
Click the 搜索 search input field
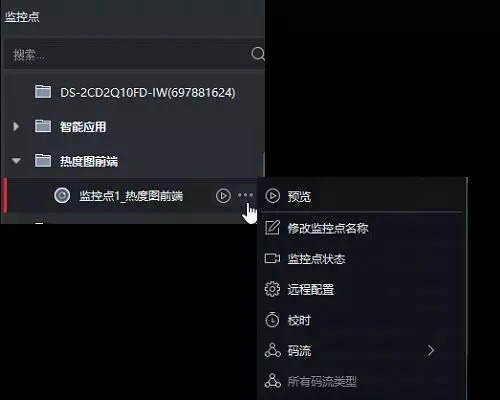pyautogui.click(x=128, y=54)
